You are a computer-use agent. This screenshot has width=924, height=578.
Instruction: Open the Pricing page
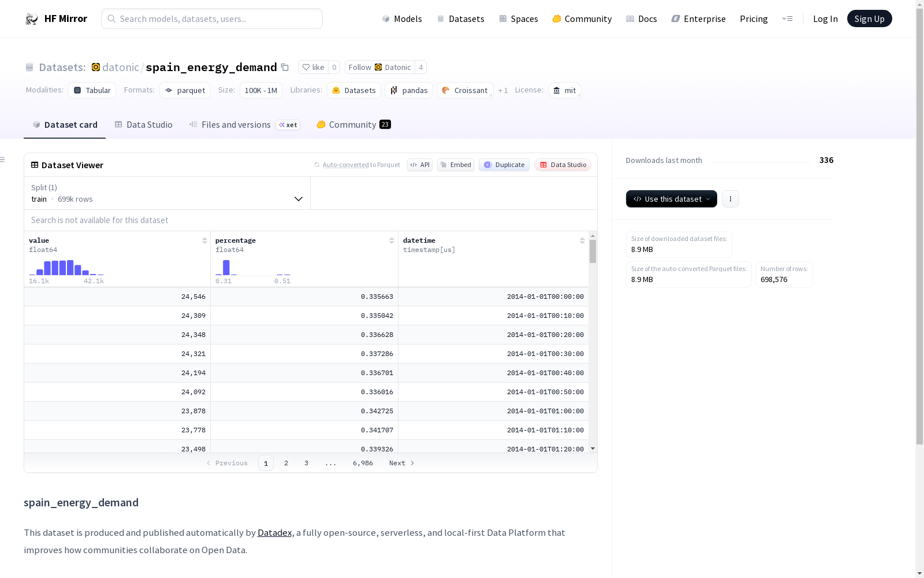click(754, 19)
